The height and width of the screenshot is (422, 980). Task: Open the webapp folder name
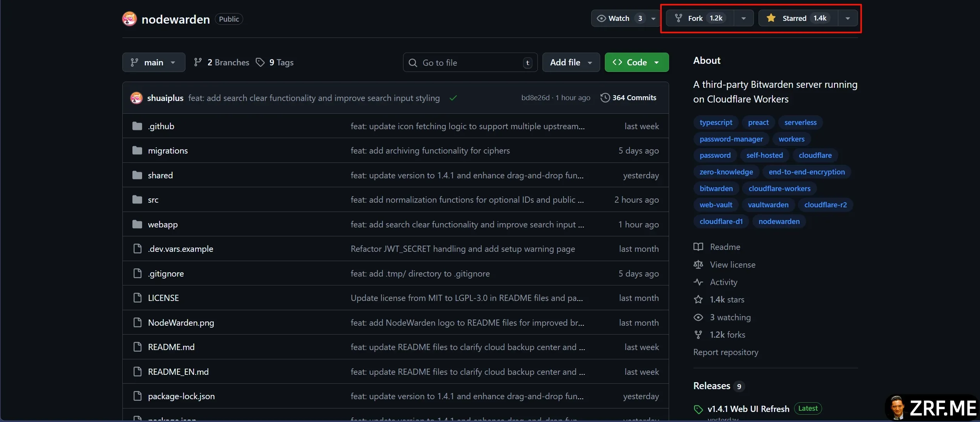point(163,224)
